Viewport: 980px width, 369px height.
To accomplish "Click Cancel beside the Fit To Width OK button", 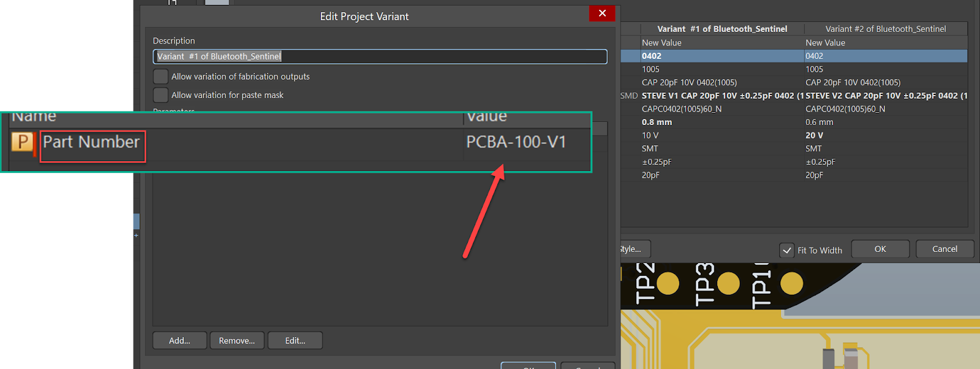I will coord(944,249).
